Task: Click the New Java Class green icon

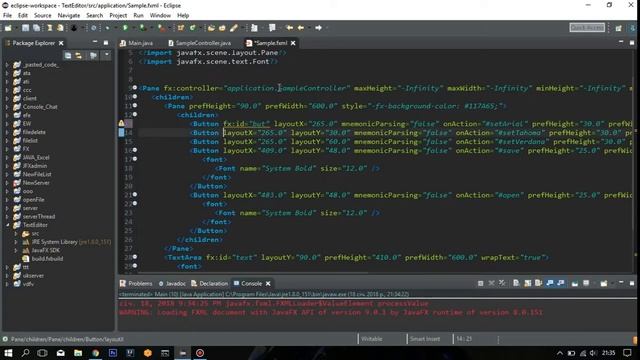Action: click(192, 28)
